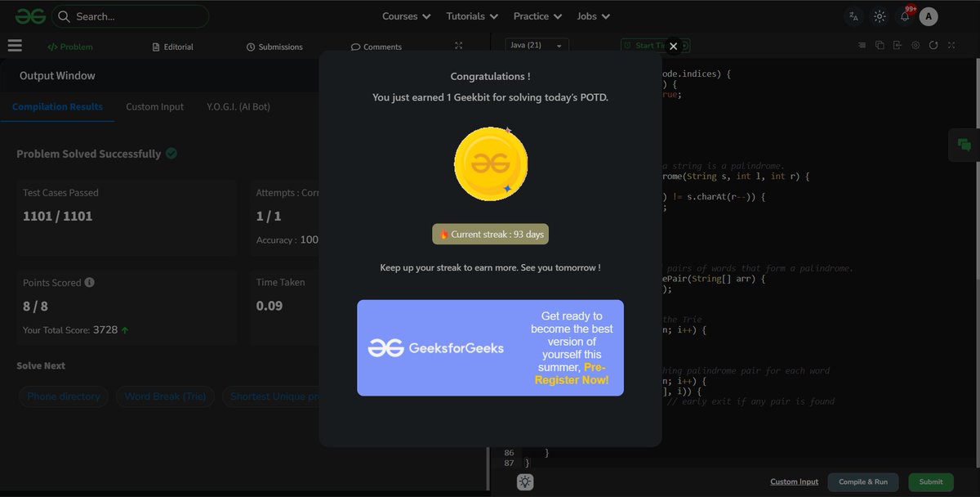This screenshot has height=497, width=980.
Task: Click the Time Taken 0.09 value
Action: tap(269, 306)
